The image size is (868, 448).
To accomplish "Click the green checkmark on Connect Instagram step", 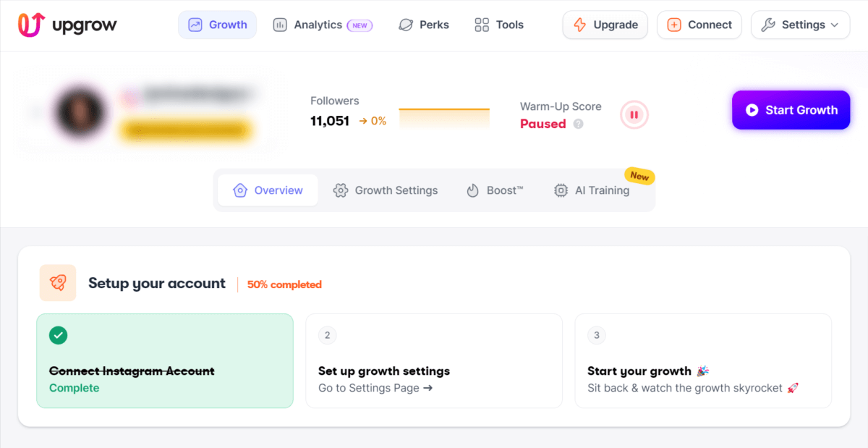I will click(58, 335).
